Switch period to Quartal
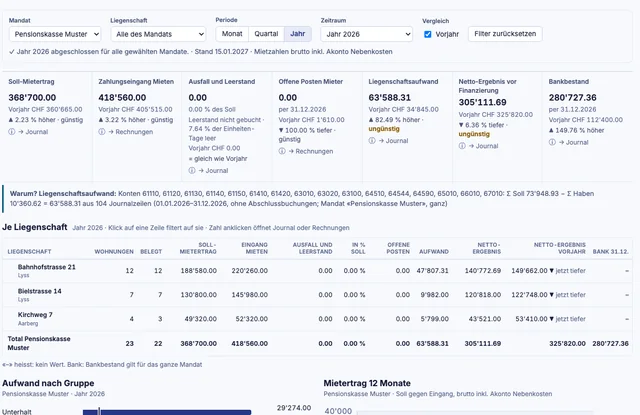The height and width of the screenshot is (415, 640). pyautogui.click(x=266, y=34)
